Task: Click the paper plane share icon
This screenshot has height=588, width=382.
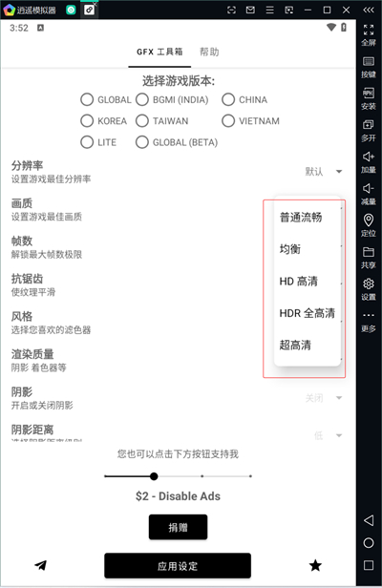Action: (40, 565)
